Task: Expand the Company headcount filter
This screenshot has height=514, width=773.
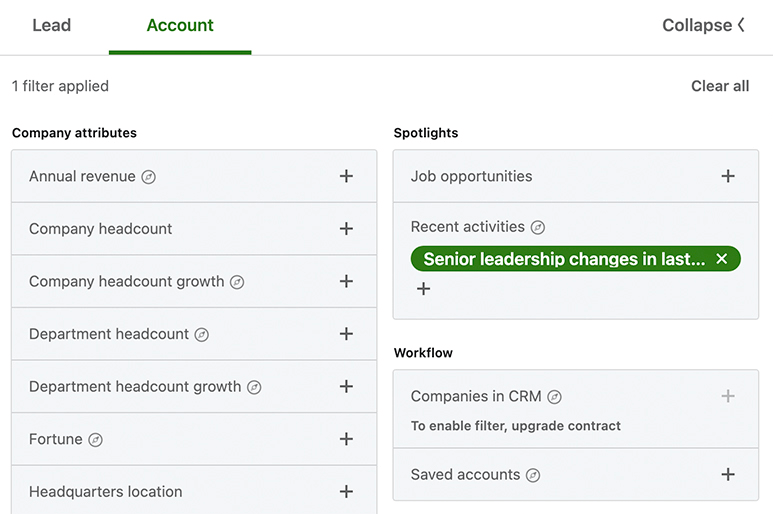Action: 346,229
